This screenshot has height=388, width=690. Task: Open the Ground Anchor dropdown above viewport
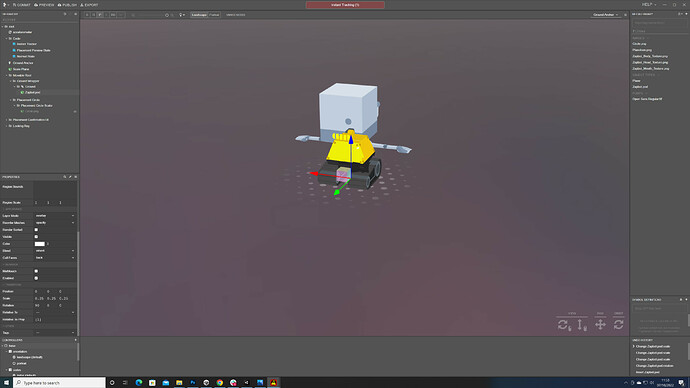(x=606, y=15)
